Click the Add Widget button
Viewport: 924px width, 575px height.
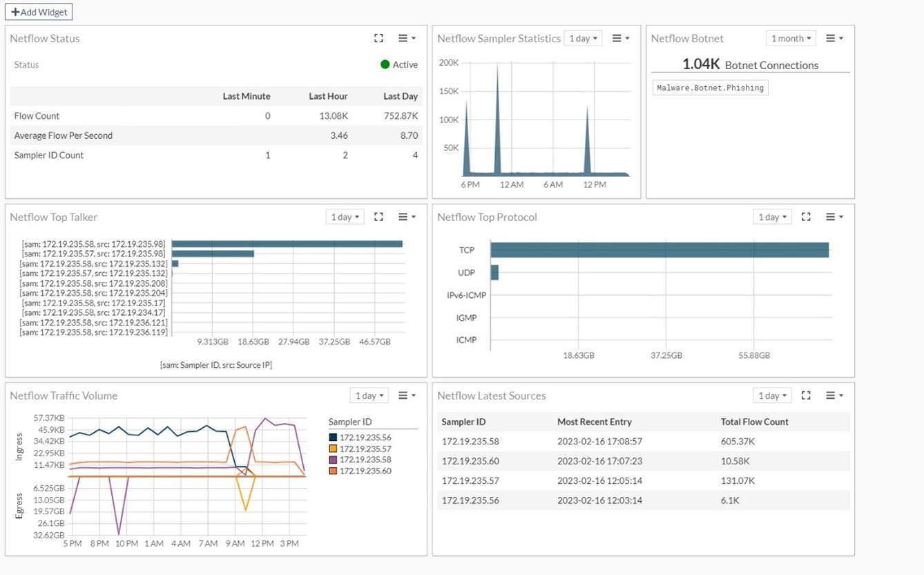coord(39,12)
